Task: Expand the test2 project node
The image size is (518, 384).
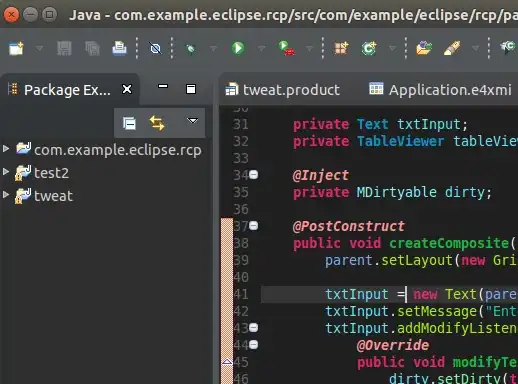Action: pyautogui.click(x=6, y=171)
